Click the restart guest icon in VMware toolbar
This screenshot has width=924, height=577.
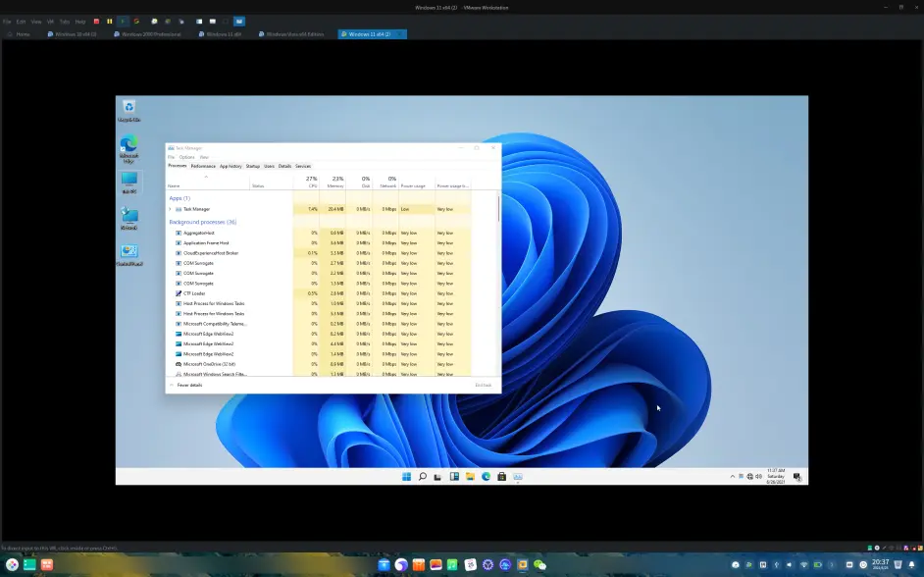click(x=136, y=22)
